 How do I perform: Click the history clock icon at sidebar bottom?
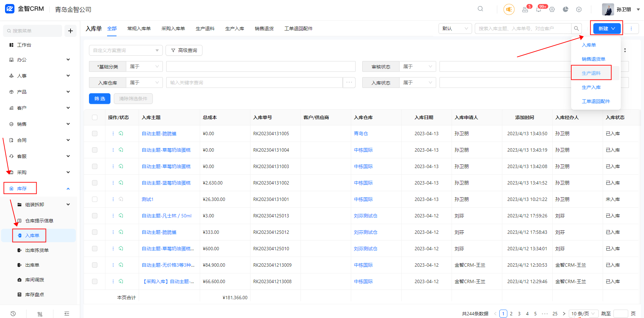(13, 314)
